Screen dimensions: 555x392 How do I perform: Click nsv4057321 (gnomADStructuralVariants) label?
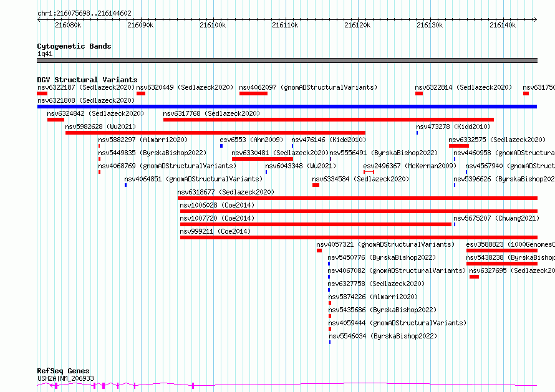385,244
